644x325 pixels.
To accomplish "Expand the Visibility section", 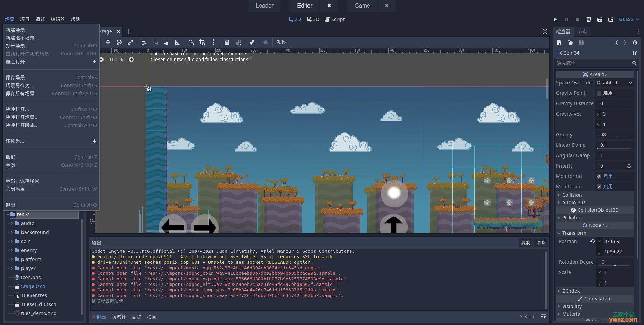I will tap(595, 306).
